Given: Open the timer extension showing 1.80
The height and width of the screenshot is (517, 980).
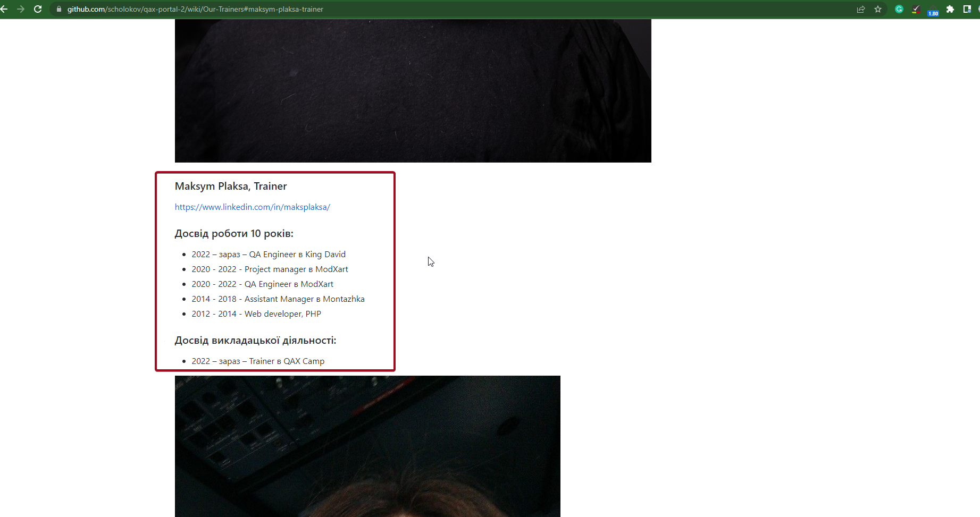Looking at the screenshot, I should (x=933, y=10).
